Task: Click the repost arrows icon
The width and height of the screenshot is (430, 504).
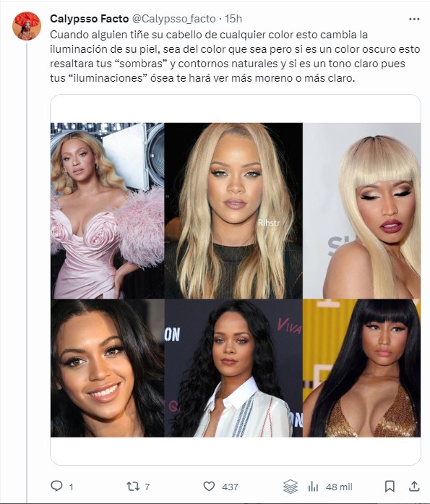Action: click(x=132, y=486)
